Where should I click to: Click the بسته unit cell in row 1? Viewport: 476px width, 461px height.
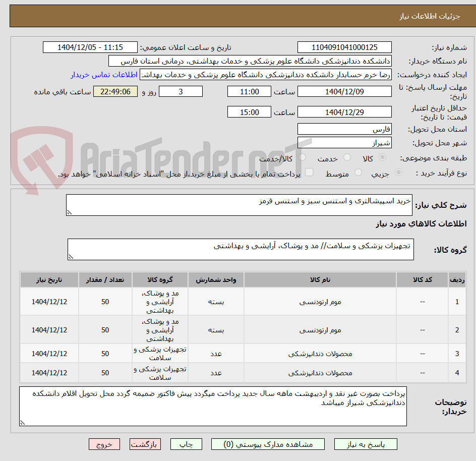pos(216,302)
